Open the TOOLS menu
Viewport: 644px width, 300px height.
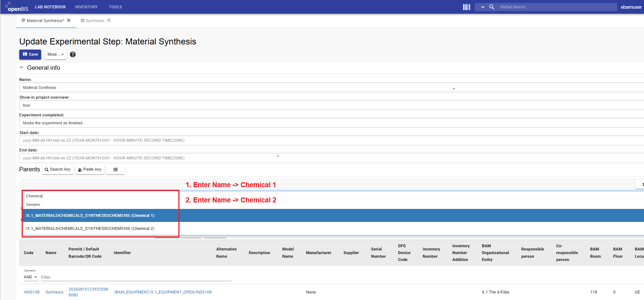(115, 7)
